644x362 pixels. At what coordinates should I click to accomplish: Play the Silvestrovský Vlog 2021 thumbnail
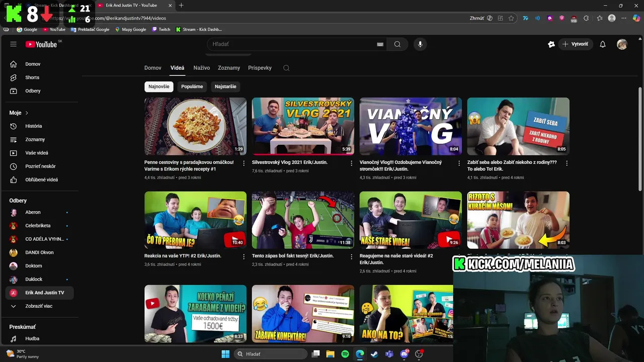pyautogui.click(x=303, y=126)
